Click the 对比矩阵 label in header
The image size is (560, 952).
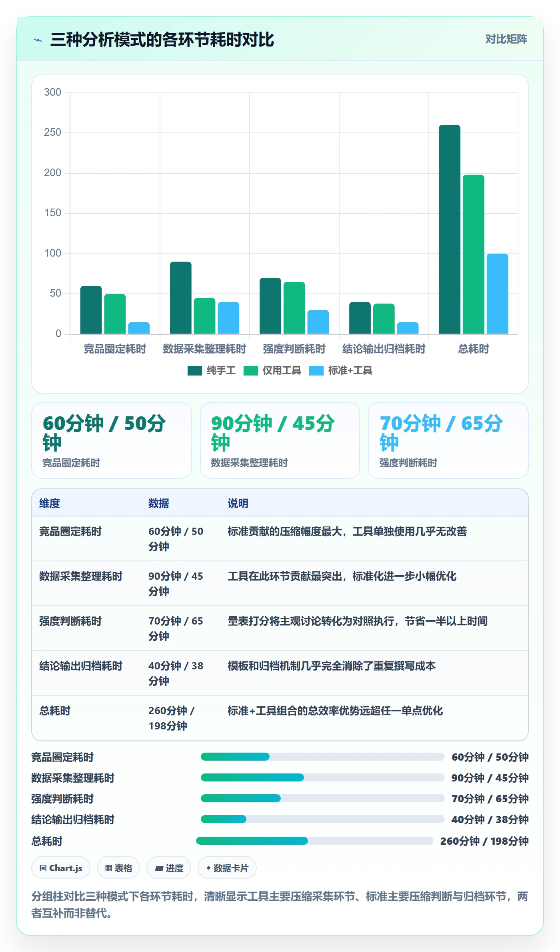(506, 39)
